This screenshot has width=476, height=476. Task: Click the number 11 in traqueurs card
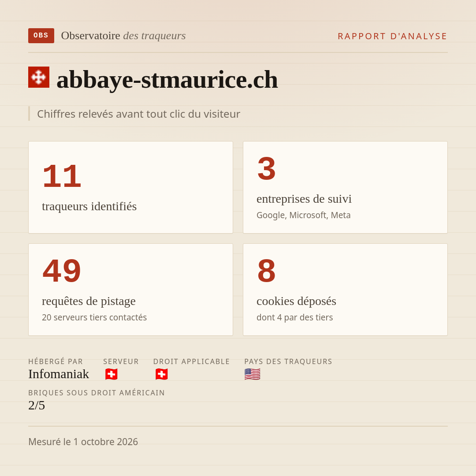tap(62, 176)
